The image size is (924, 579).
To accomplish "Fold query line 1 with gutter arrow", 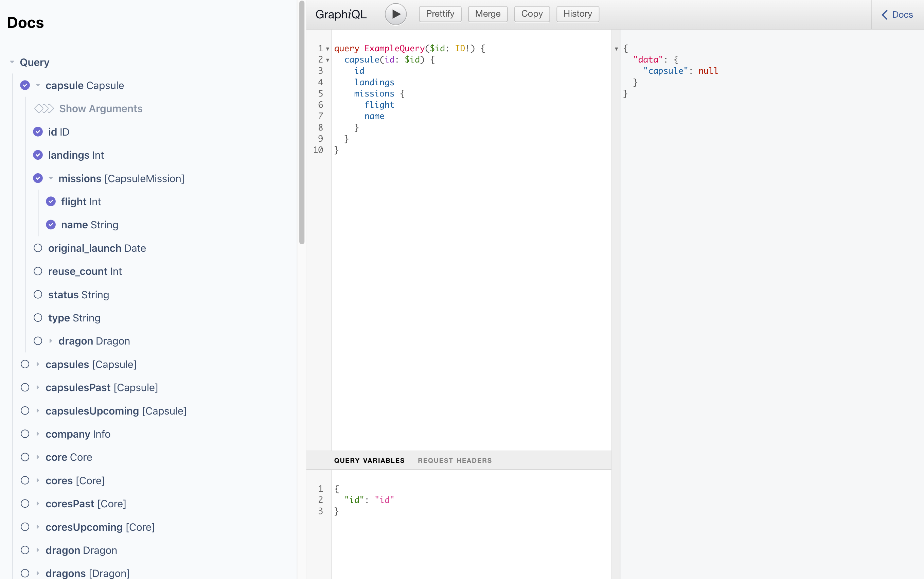I will click(328, 49).
